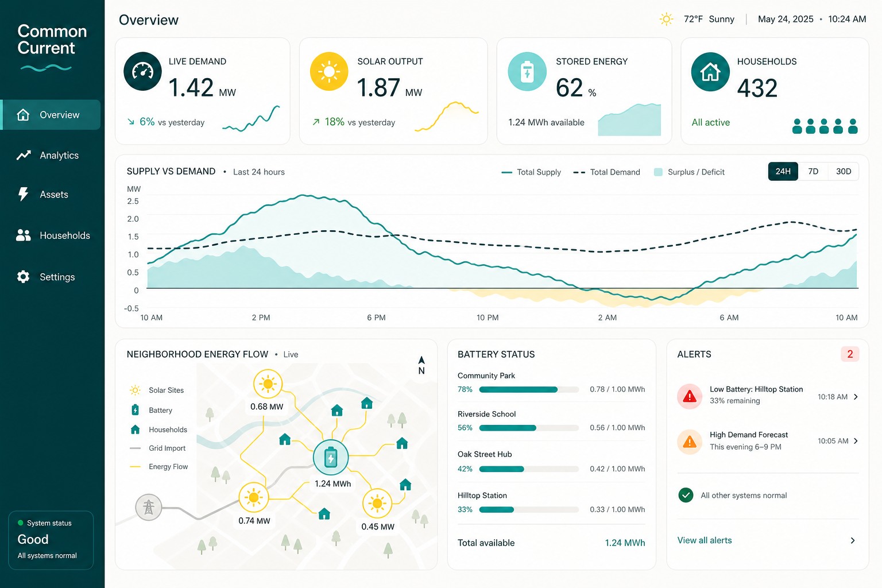Screen dimensions: 882x588
Task: Switch chart range to 30D
Action: tap(844, 172)
